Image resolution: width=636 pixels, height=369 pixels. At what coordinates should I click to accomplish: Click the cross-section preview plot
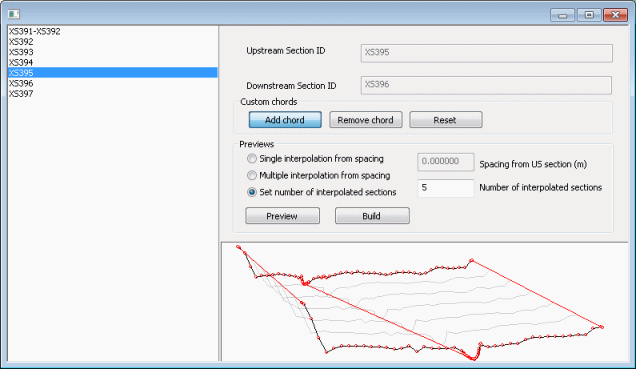tap(424, 302)
